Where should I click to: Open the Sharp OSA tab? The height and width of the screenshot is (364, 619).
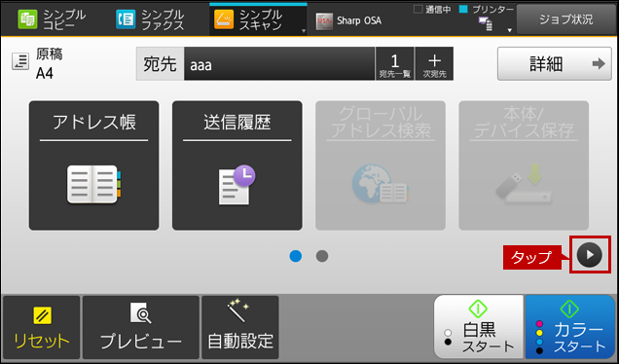point(349,20)
